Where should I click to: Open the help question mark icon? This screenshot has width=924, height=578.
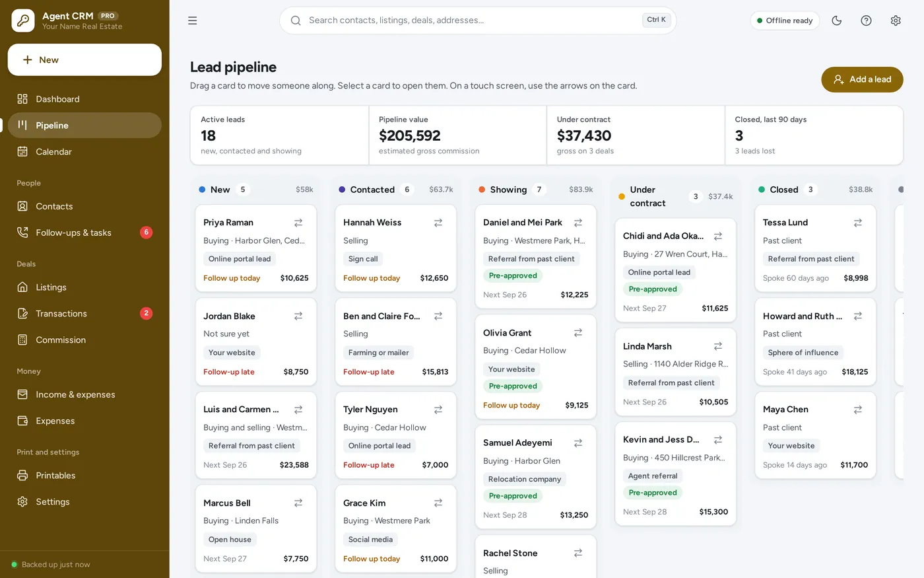(x=867, y=20)
